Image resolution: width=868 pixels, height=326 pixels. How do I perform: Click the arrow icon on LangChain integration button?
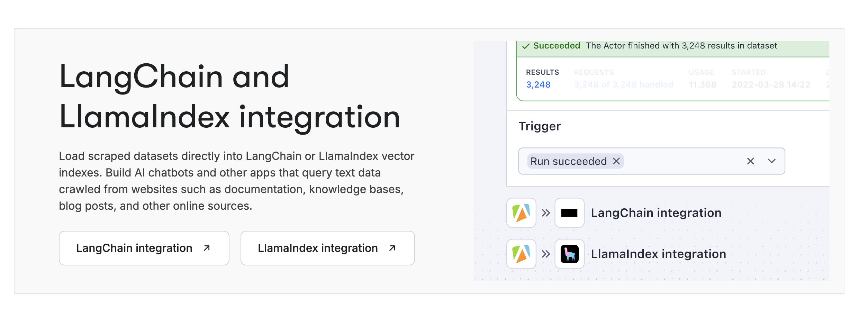click(x=207, y=248)
